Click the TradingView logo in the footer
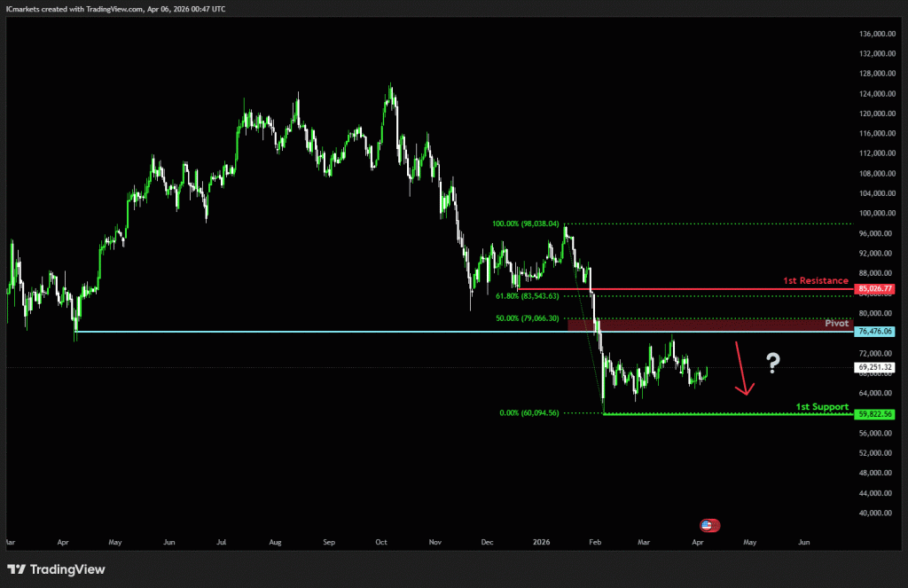Screen dimensions: 908x588 coord(56,568)
